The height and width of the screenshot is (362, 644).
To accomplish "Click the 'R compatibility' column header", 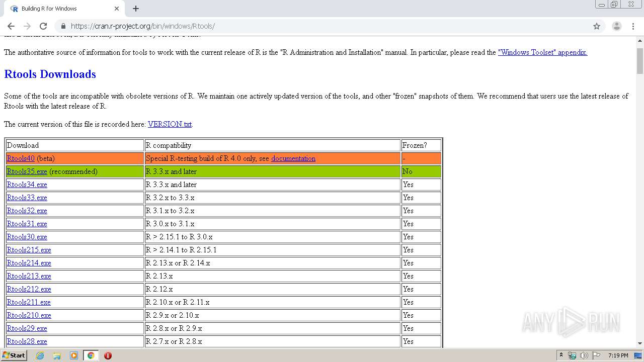I will tap(272, 145).
